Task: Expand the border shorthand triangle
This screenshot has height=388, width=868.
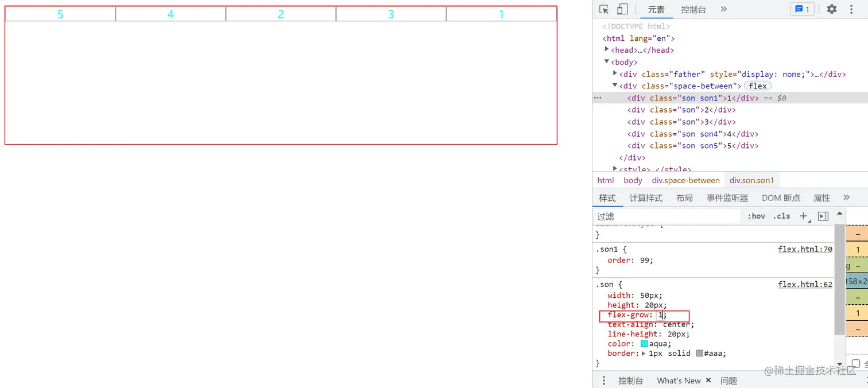Action: click(644, 354)
